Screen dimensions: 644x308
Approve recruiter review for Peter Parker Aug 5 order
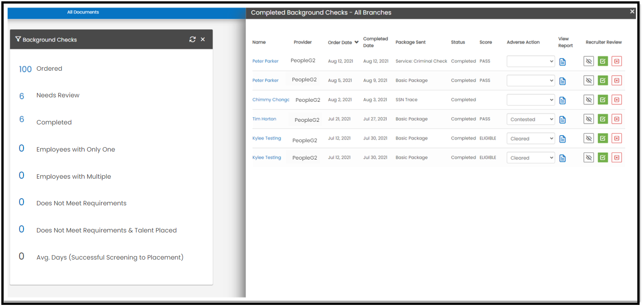(603, 80)
